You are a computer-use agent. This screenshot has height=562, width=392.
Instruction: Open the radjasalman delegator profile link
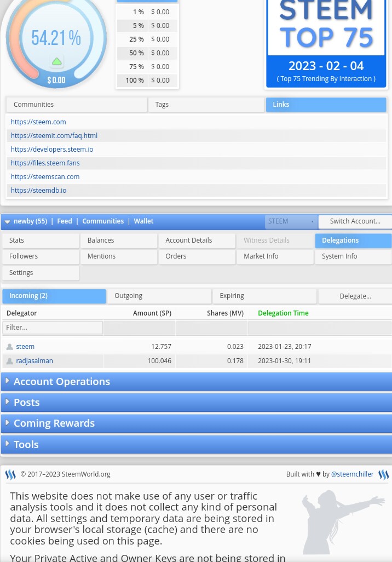tap(34, 361)
